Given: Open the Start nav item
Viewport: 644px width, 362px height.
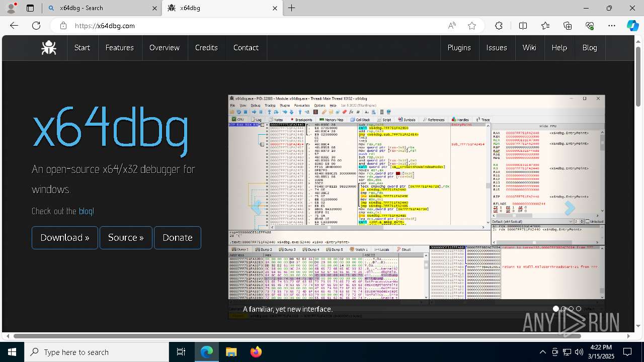Looking at the screenshot, I should [x=82, y=48].
